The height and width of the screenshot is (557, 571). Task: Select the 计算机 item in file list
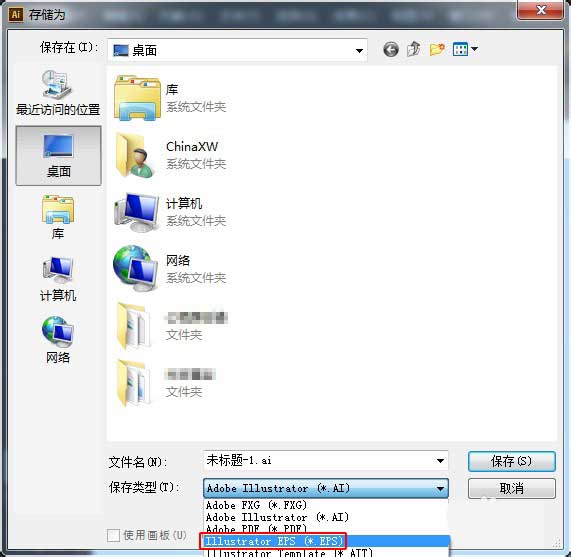pyautogui.click(x=170, y=212)
